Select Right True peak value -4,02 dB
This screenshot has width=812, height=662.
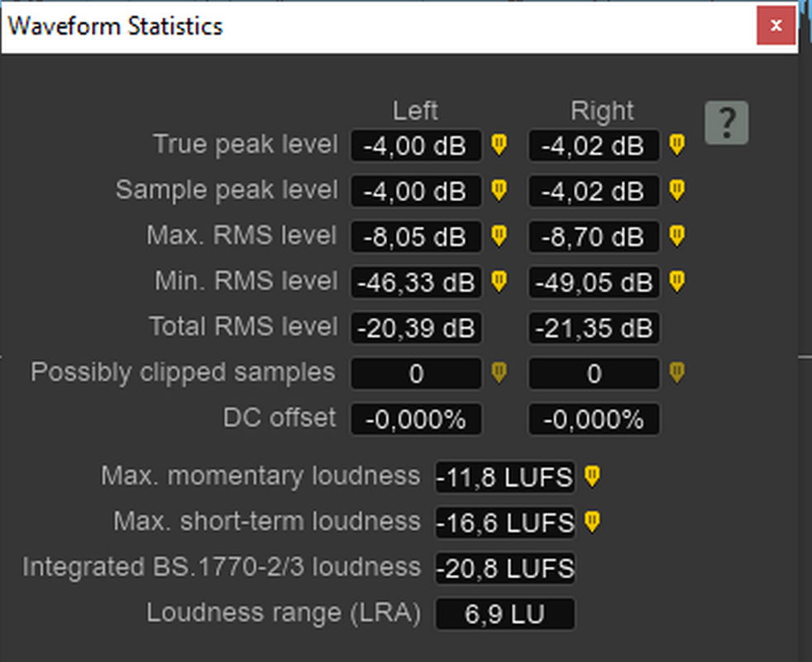tap(594, 146)
